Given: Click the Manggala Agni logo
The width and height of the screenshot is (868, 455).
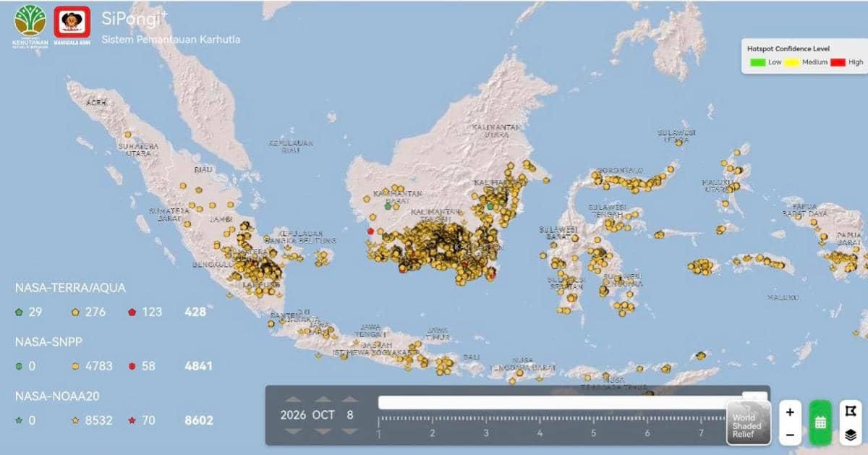Looking at the screenshot, I should click(72, 24).
